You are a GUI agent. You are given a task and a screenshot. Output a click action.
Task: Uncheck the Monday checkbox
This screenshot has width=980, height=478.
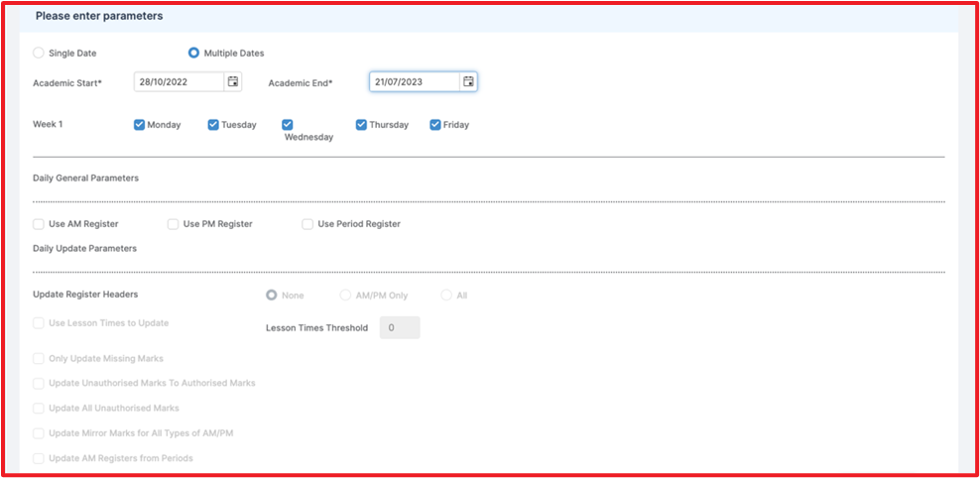click(x=140, y=124)
